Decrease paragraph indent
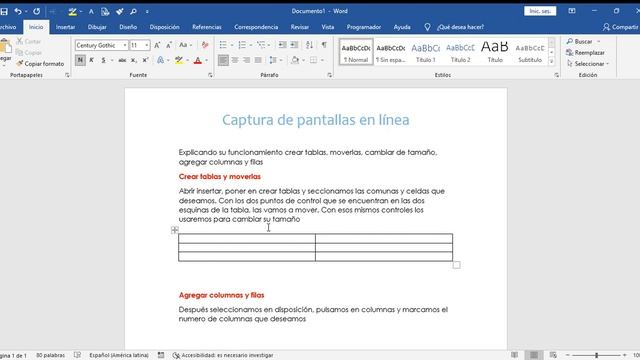This screenshot has height=360, width=640. [x=282, y=45]
